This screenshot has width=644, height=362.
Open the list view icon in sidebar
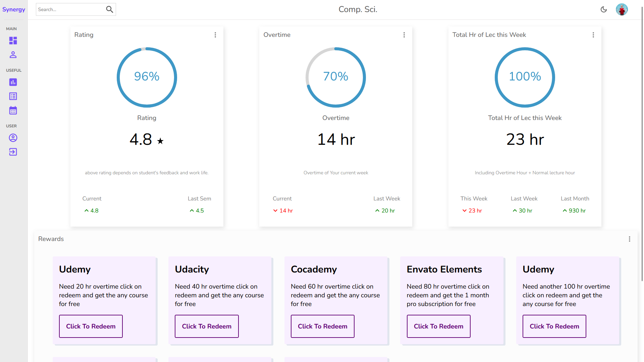pyautogui.click(x=13, y=96)
